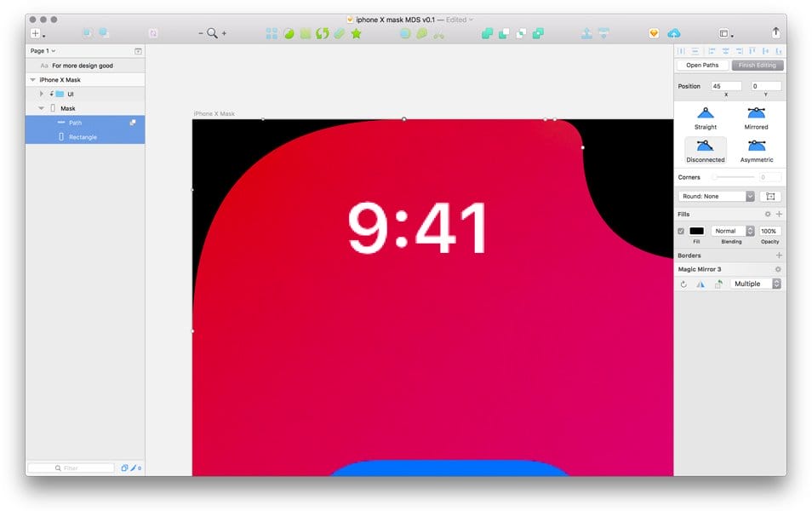Click the Filter field below the layer list
The width and height of the screenshot is (812, 511).
click(x=71, y=468)
